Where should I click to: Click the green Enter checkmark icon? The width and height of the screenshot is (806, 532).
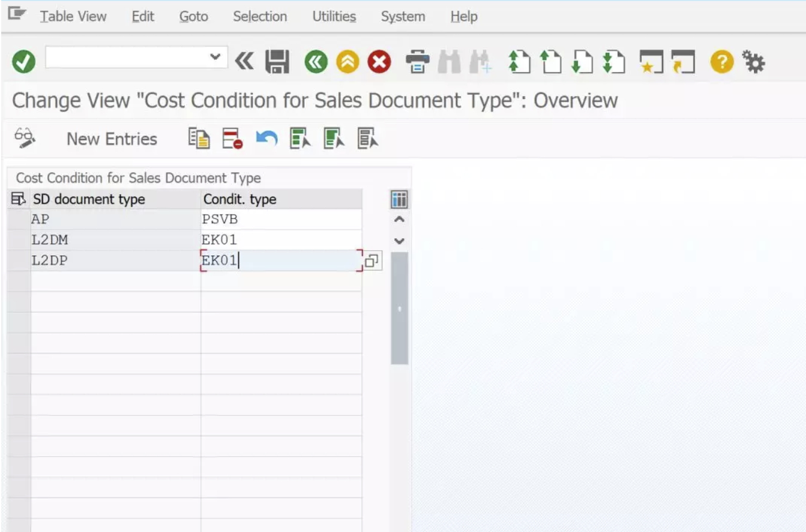point(23,61)
